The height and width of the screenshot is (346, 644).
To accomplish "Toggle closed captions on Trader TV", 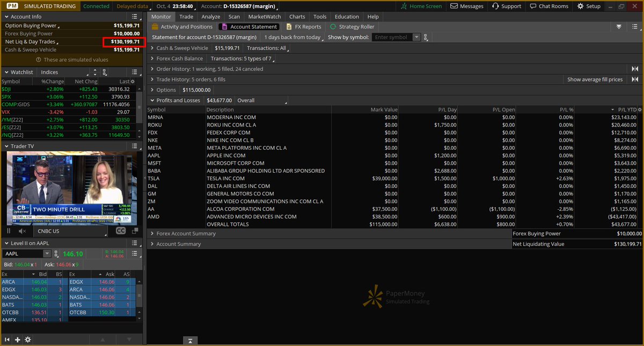I will [121, 231].
